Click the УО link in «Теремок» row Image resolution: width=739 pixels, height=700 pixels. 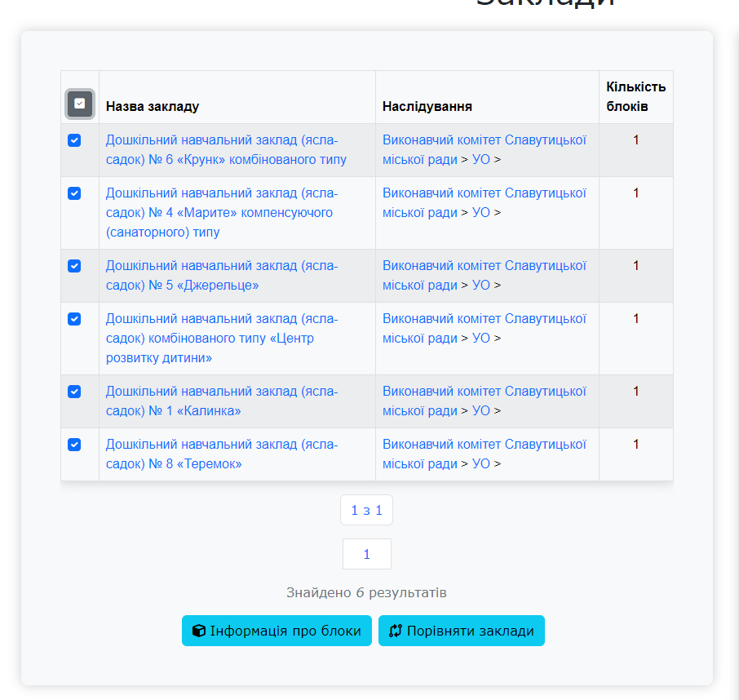click(x=481, y=464)
